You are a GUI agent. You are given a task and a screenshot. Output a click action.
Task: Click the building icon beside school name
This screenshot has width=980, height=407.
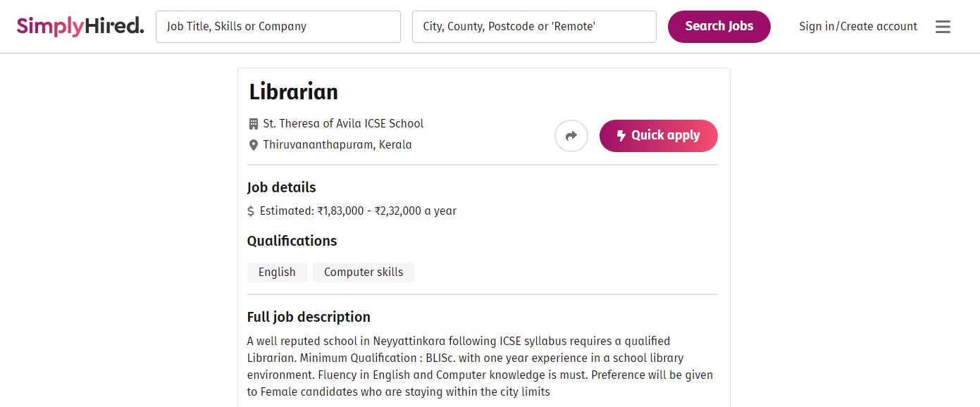pos(254,124)
